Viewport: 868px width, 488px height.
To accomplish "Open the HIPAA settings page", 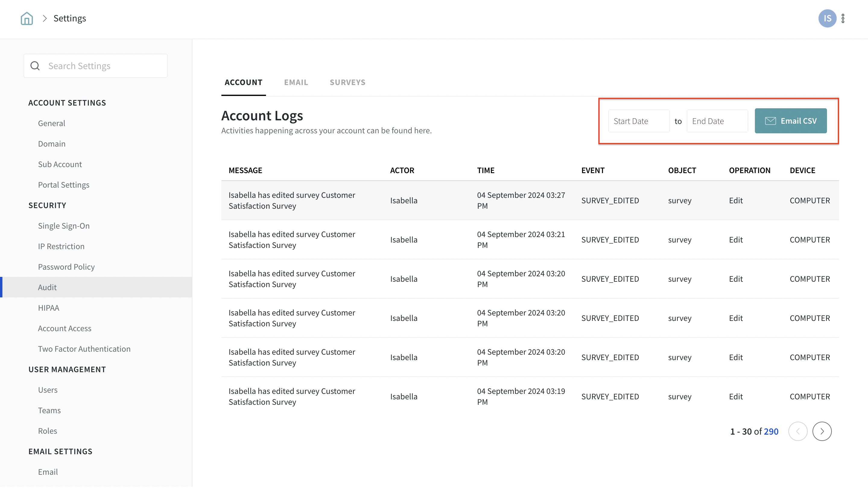I will pyautogui.click(x=49, y=308).
